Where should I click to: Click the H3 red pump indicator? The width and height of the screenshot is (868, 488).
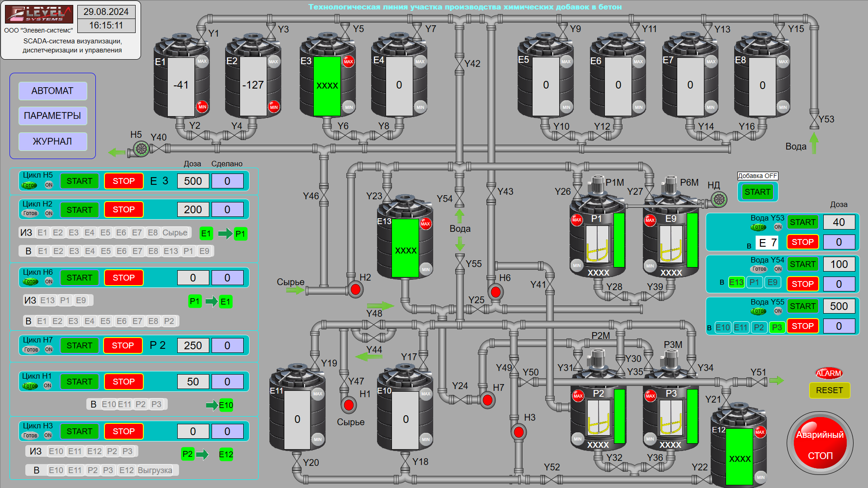click(x=519, y=432)
